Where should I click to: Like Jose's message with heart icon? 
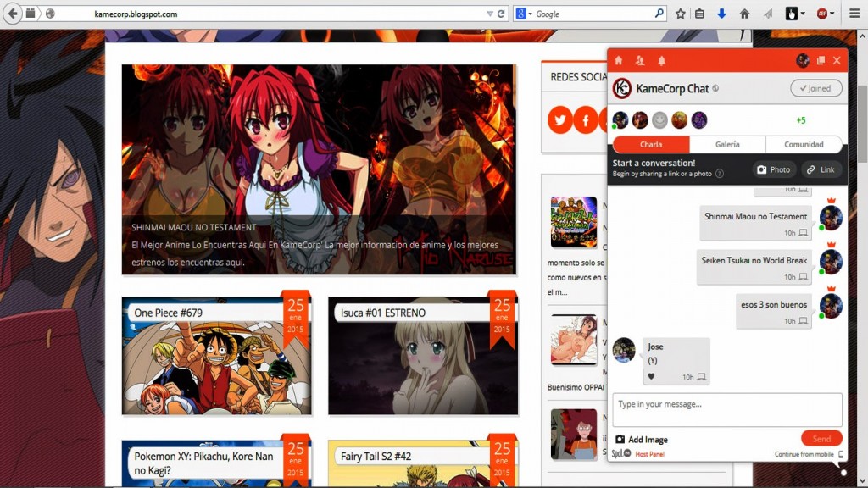[651, 377]
